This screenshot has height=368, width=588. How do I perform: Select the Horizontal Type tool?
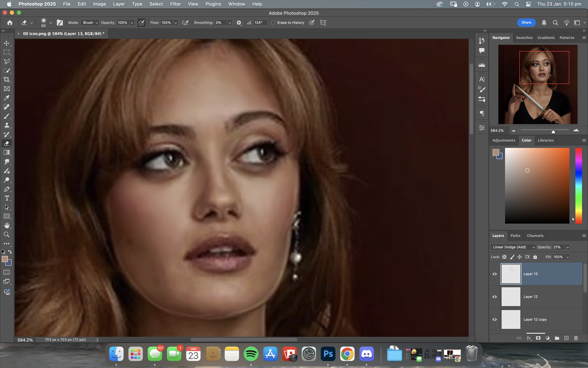pos(6,198)
